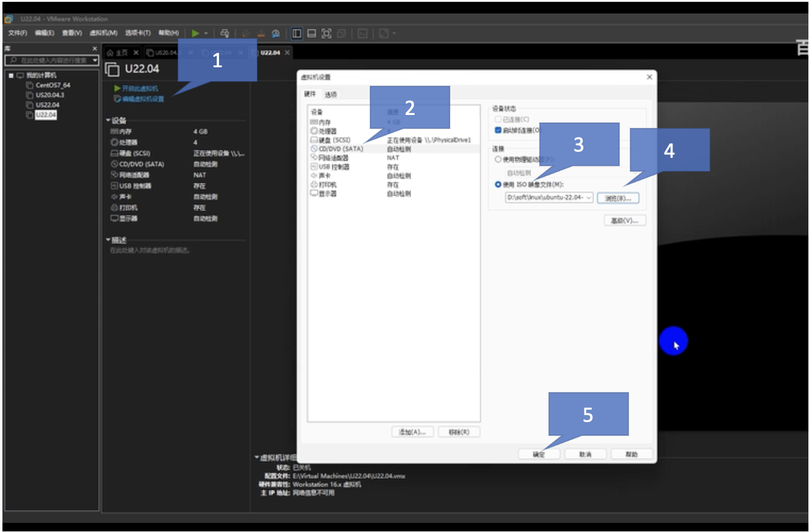
Task: Switch to the 主页 home tab
Action: tap(119, 53)
